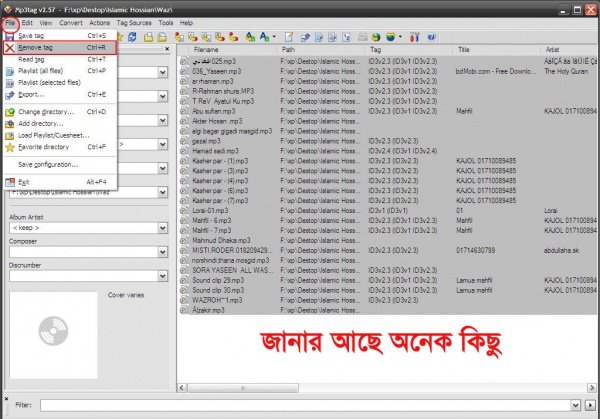The height and width of the screenshot is (419, 600).
Task: Click horizontal scrollbar right arrow
Action: (592, 388)
